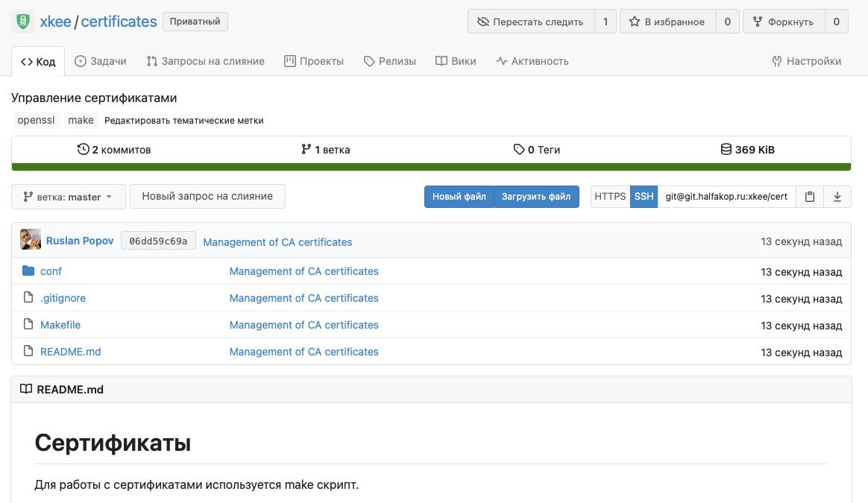Open the conf folder
868x503 pixels.
click(x=51, y=271)
